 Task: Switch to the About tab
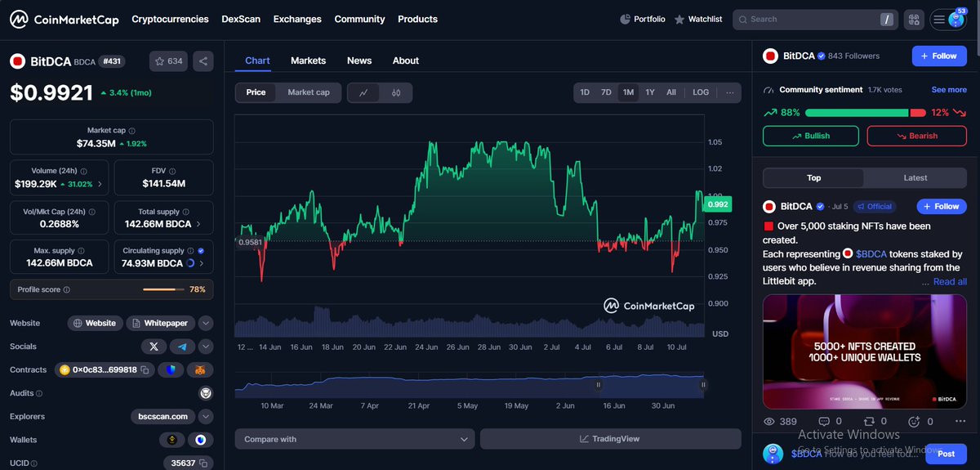tap(406, 60)
